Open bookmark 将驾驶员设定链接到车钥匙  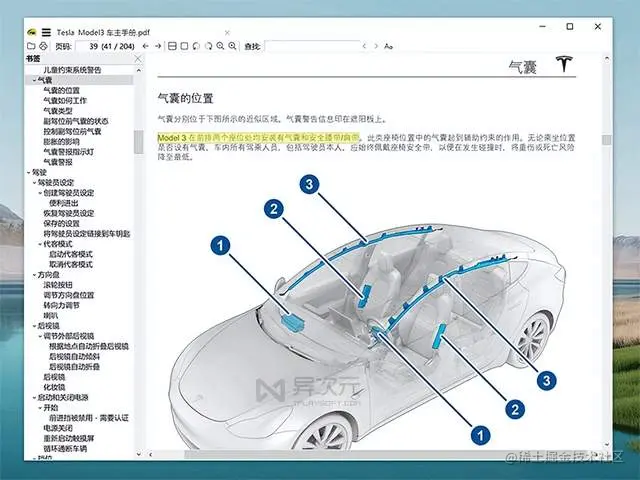click(x=87, y=234)
